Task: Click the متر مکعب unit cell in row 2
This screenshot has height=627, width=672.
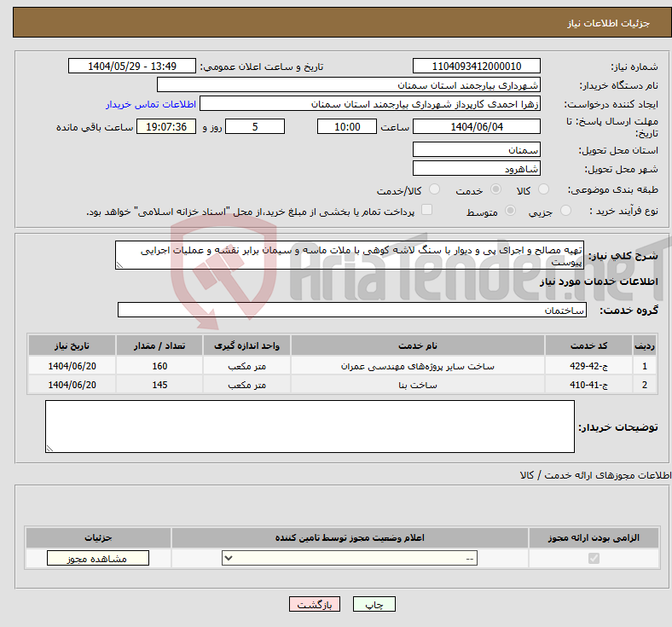Action: tap(246, 385)
